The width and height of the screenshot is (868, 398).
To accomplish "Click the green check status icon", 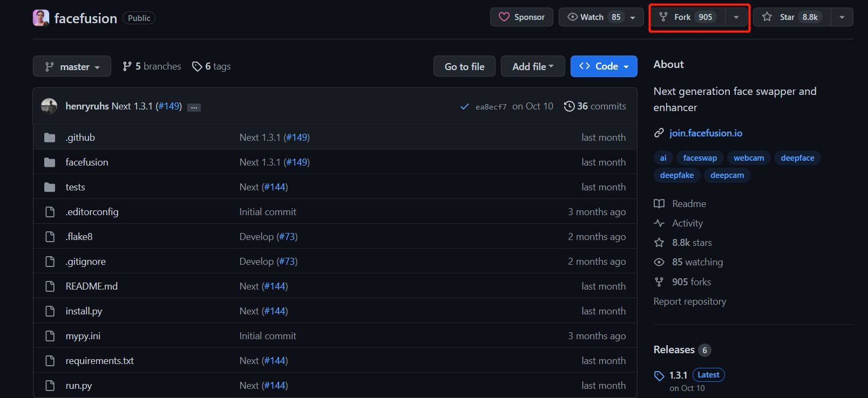I will (x=465, y=107).
